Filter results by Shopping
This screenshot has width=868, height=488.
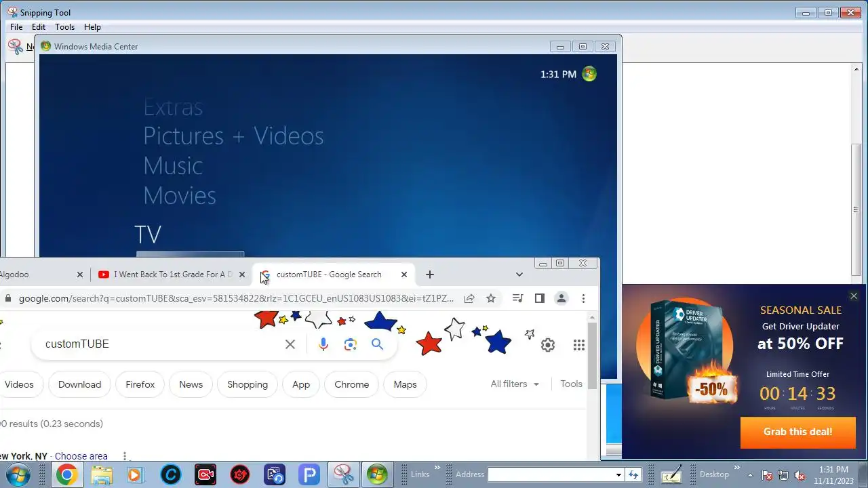[248, 384]
